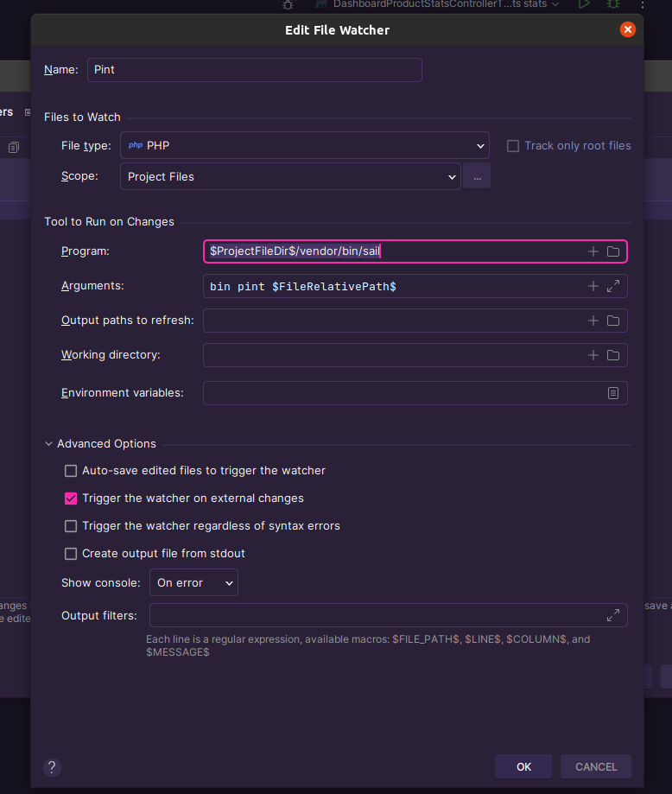The image size is (672, 794).
Task: Click the plus macro icon in Program field
Action: click(x=593, y=251)
